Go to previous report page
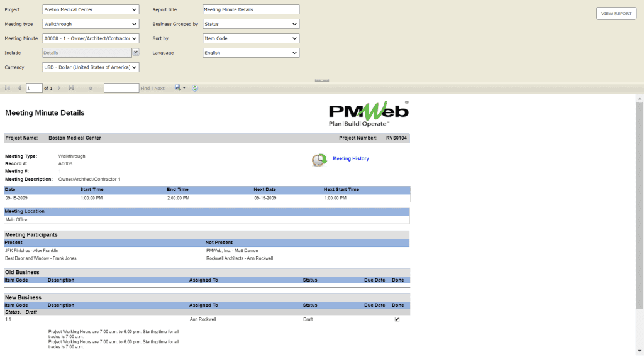Screen dimensions: 644x362 [19, 88]
